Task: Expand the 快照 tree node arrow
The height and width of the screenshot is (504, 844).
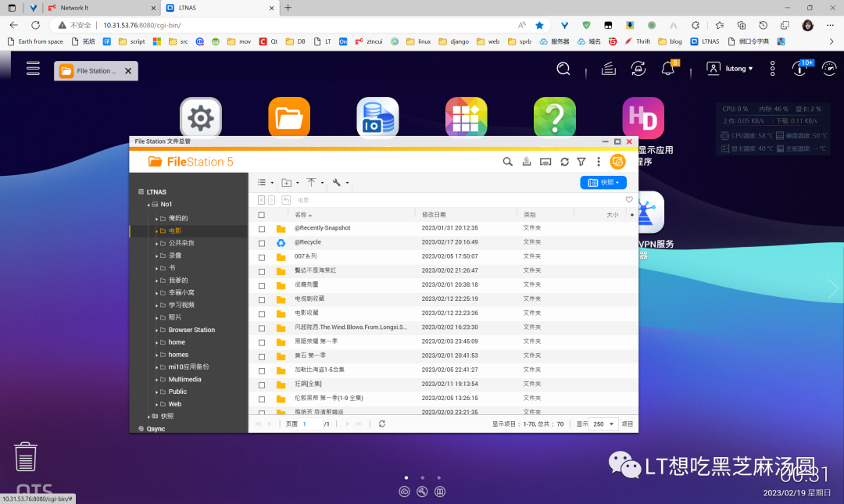Action: 148,416
